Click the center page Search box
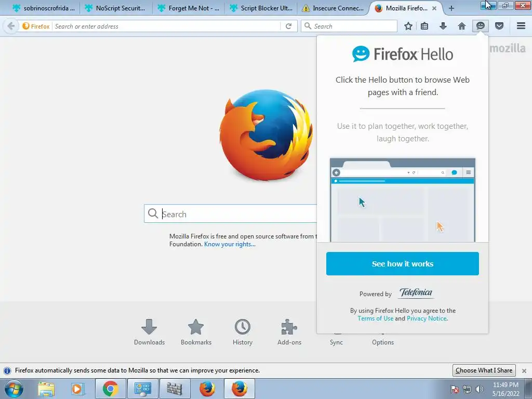Viewport: 532px width, 399px height. [230, 214]
